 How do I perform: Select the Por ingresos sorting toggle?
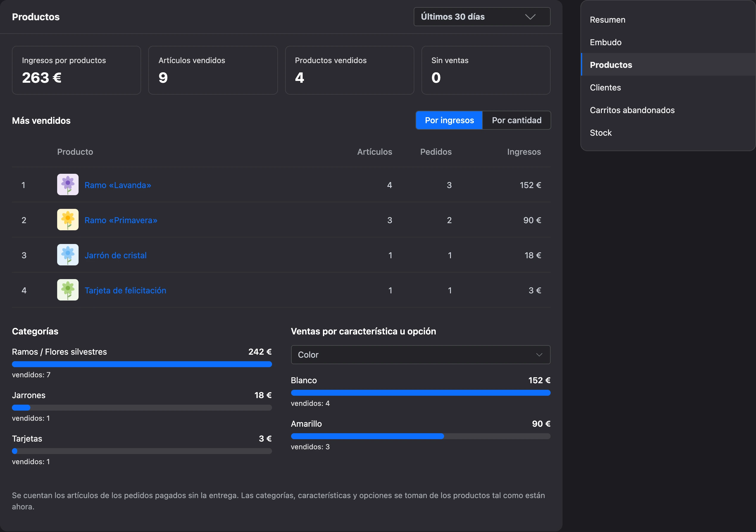(449, 120)
